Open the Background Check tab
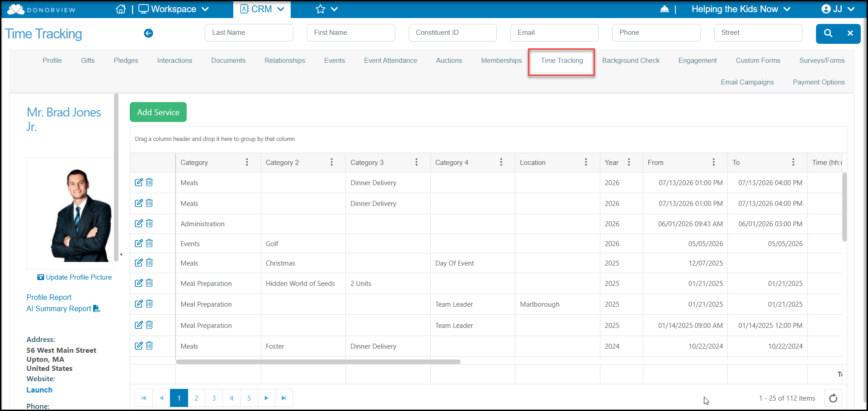Viewport: 868px width, 411px height. click(x=631, y=61)
